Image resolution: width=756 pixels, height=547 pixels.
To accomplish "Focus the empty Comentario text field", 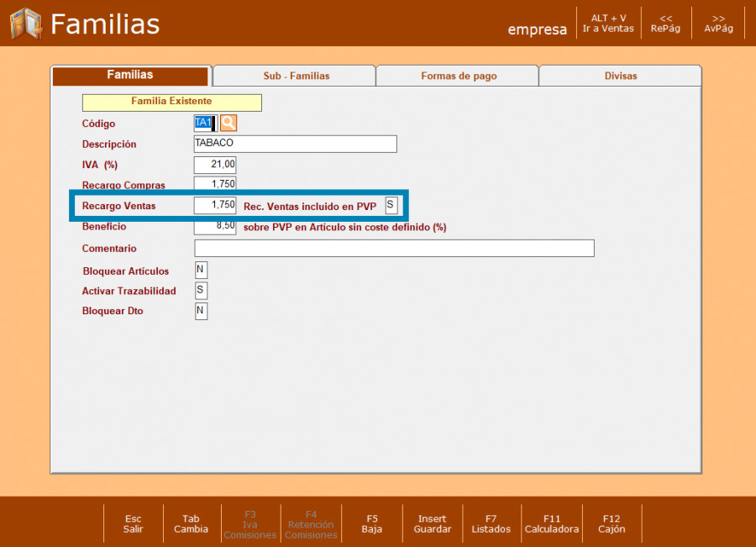I will pyautogui.click(x=394, y=248).
